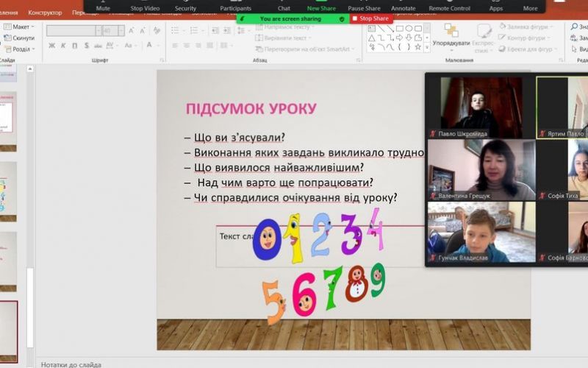
Task: Toggle underline (П) text formatting
Action: tap(74, 46)
